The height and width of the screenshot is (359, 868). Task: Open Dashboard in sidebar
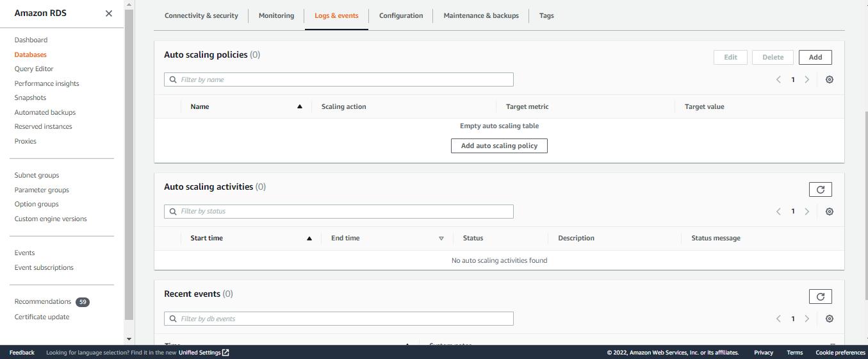click(x=31, y=40)
